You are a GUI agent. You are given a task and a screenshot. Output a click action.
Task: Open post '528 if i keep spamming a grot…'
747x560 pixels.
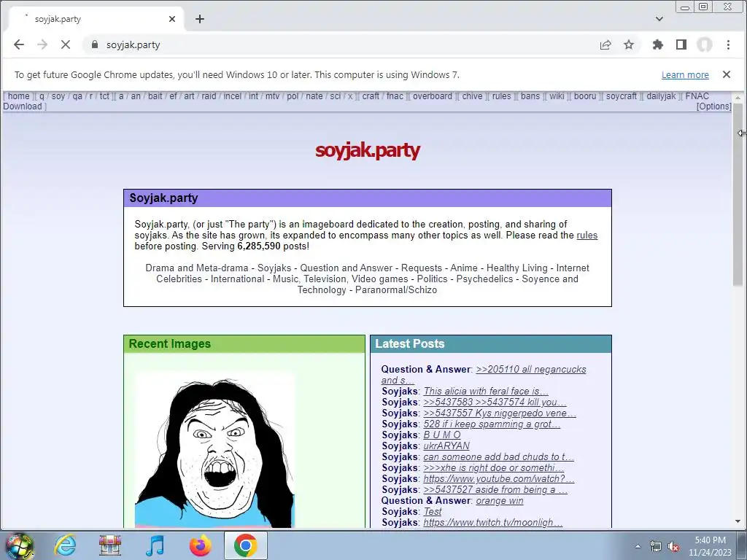tap(492, 424)
